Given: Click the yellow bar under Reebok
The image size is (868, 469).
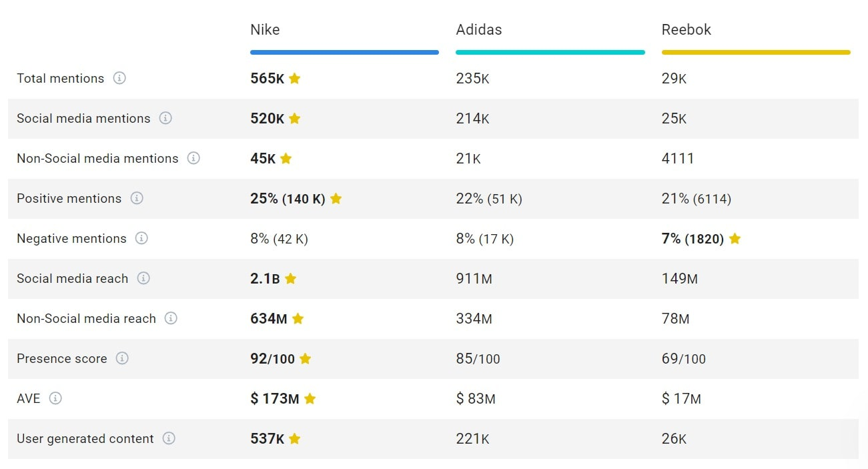Looking at the screenshot, I should [756, 52].
